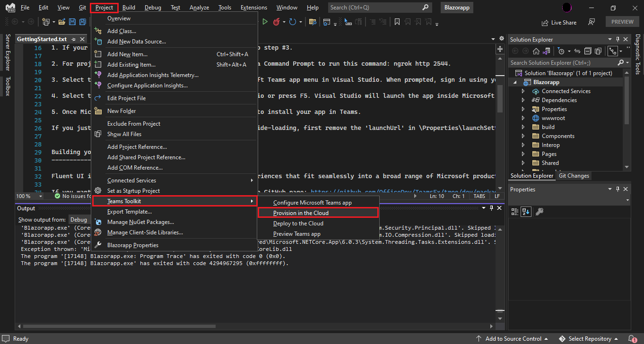Choose Deploy to the Cloud
This screenshot has height=344, width=644.
(318, 224)
